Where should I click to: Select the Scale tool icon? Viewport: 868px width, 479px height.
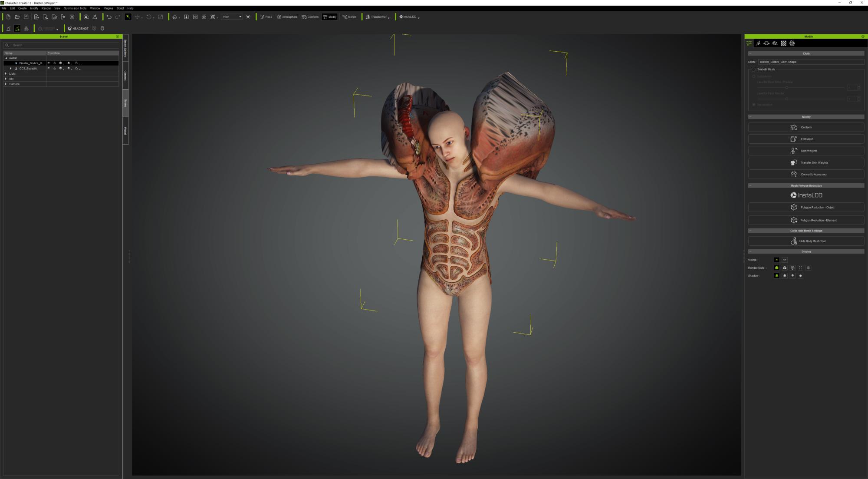pyautogui.click(x=161, y=17)
